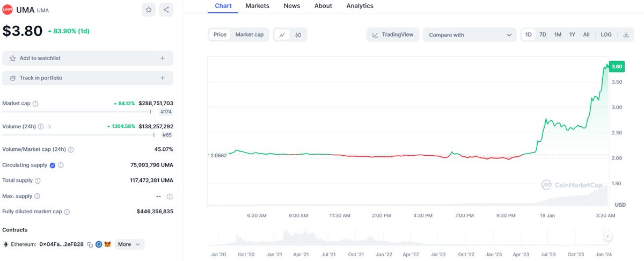Screen dimensions: 644x261
Task: Star UMA as a favorite
Action: [149, 10]
